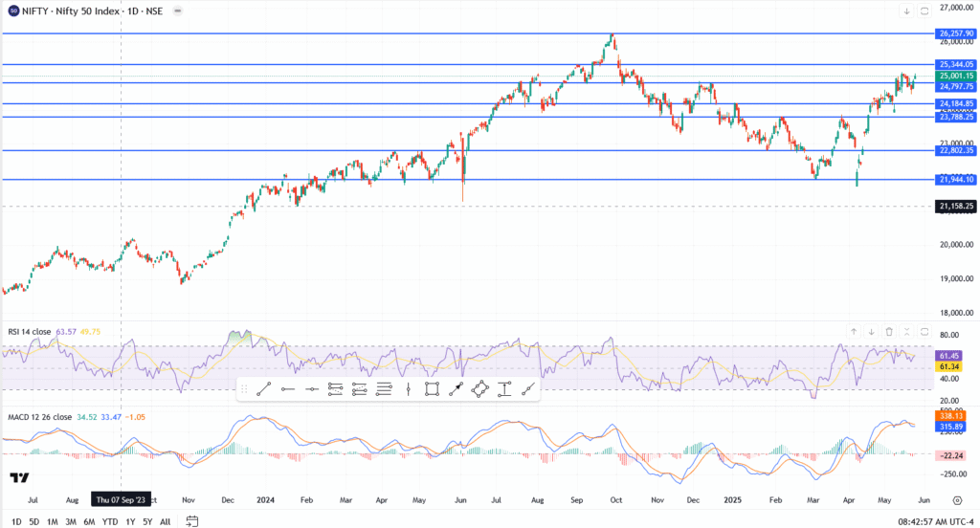
Task: Move main chart pane down
Action: point(906,11)
